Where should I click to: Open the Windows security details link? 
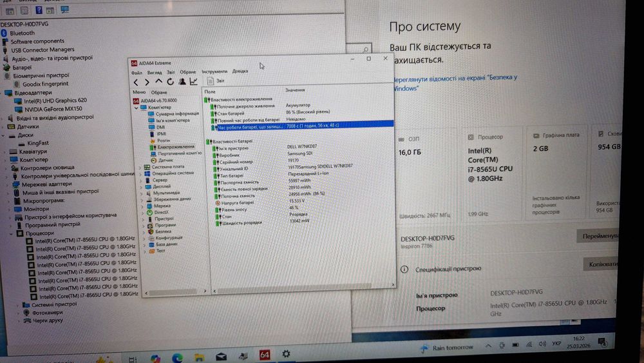(x=455, y=83)
